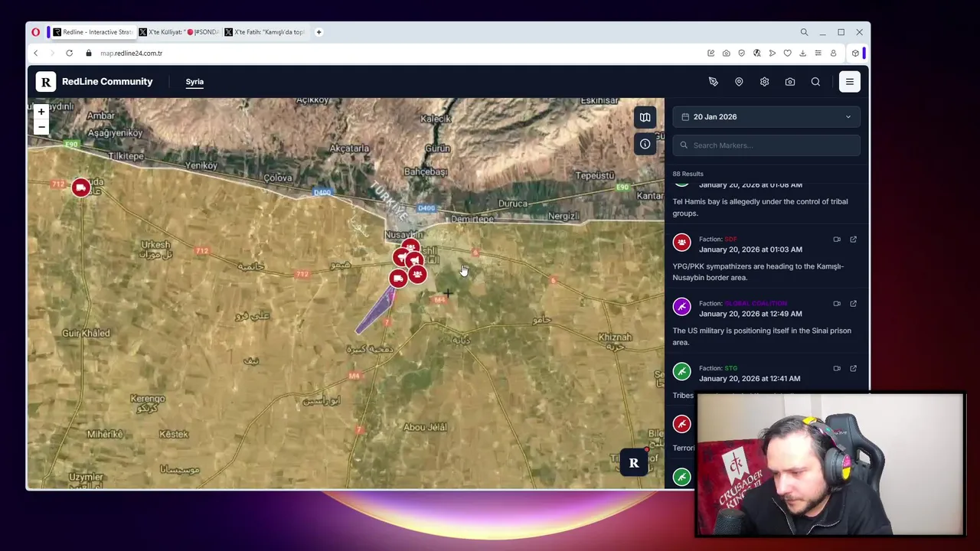Zoom out the map with minus button
This screenshot has height=551, width=980.
click(41, 127)
